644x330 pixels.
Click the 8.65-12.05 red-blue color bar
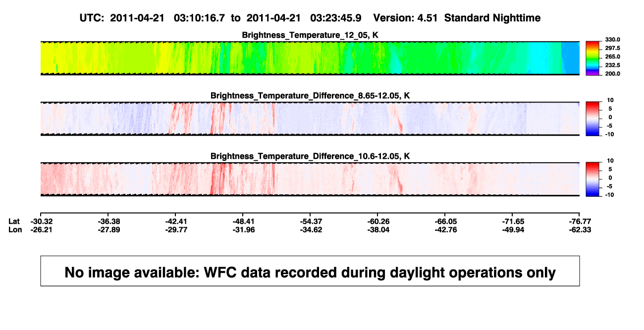593,118
